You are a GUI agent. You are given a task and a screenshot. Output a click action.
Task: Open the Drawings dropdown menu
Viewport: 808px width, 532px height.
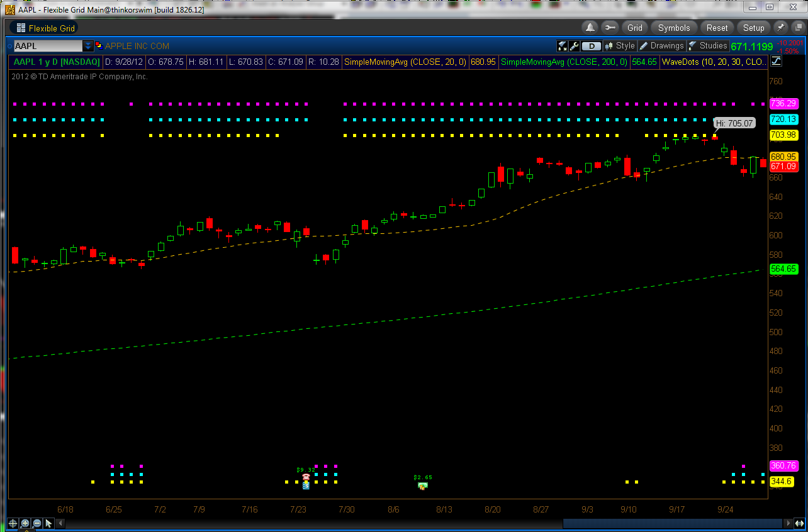click(x=661, y=46)
